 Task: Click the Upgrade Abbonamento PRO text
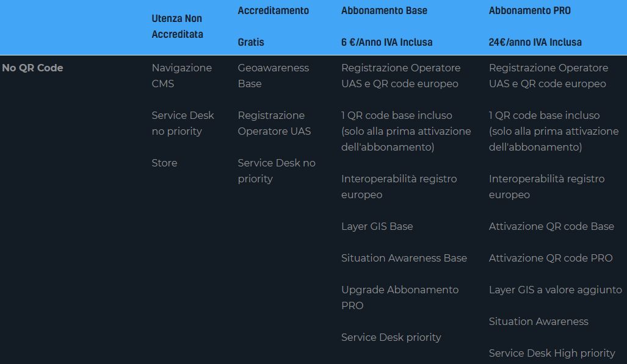pos(399,298)
